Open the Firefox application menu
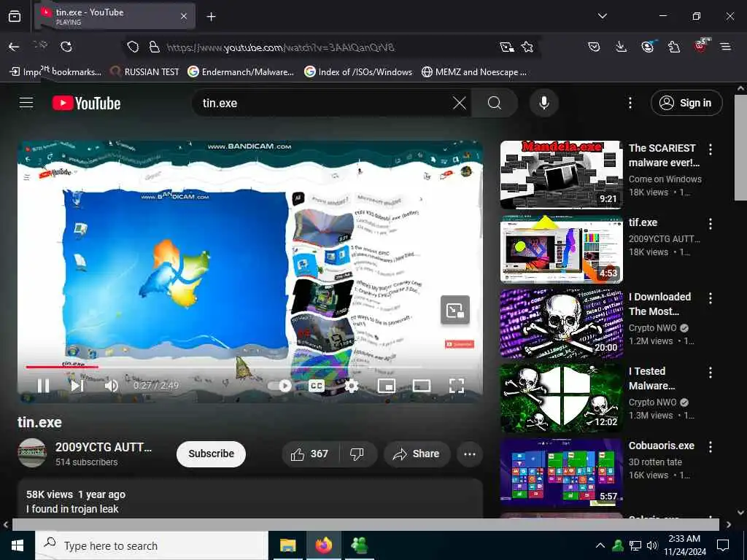This screenshot has width=747, height=560. (726, 47)
